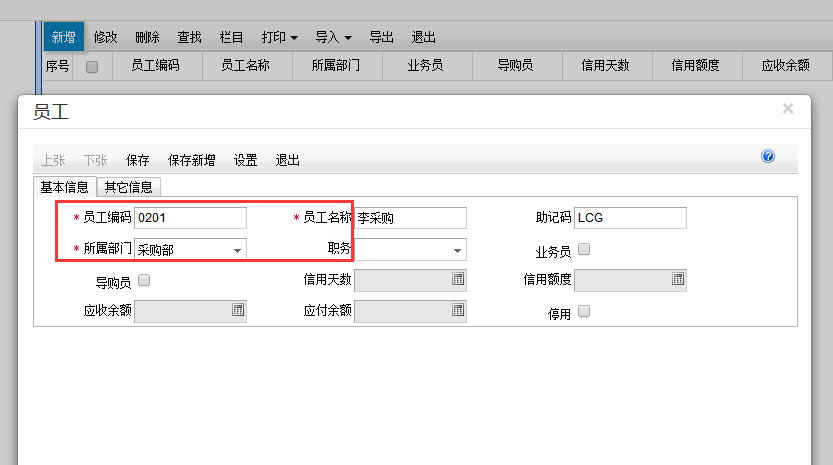Select all rows via header checkbox
This screenshot has width=833, height=465.
click(92, 67)
